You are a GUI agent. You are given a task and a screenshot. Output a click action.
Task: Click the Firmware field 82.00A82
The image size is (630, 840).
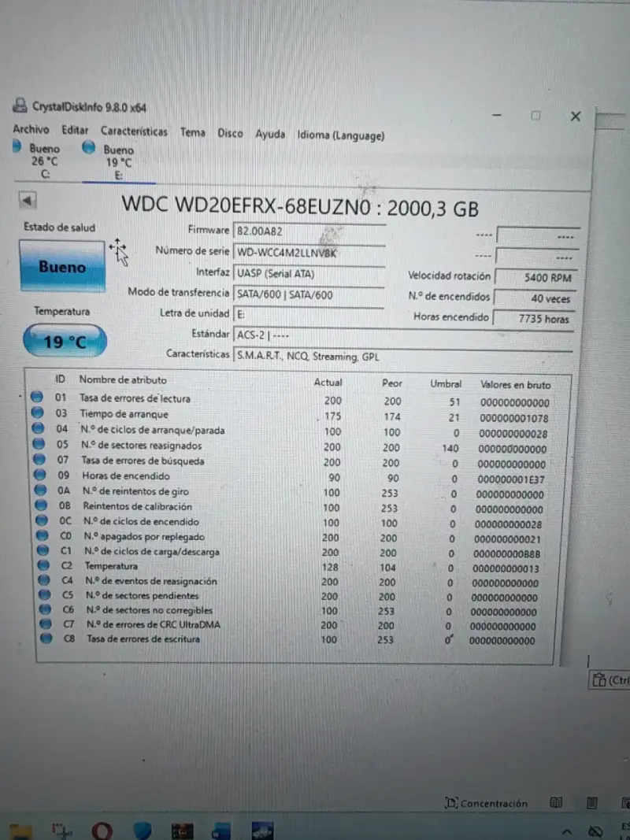click(x=309, y=231)
